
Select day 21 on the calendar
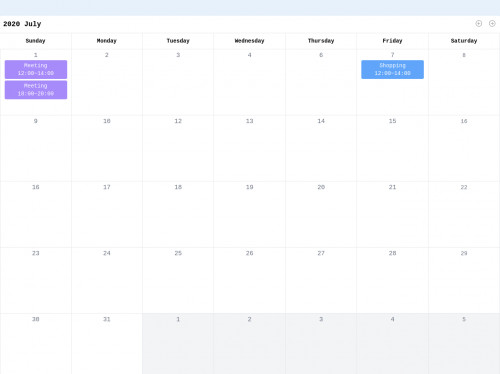pyautogui.click(x=392, y=214)
